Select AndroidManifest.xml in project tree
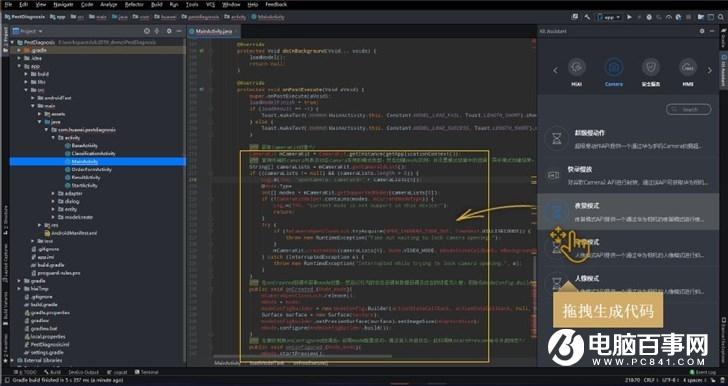Screen dimensions: 728x386 [71, 233]
